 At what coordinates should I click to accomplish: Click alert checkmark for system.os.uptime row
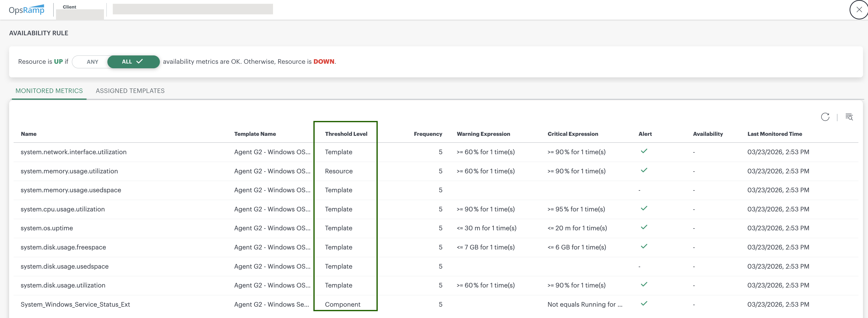coord(644,228)
